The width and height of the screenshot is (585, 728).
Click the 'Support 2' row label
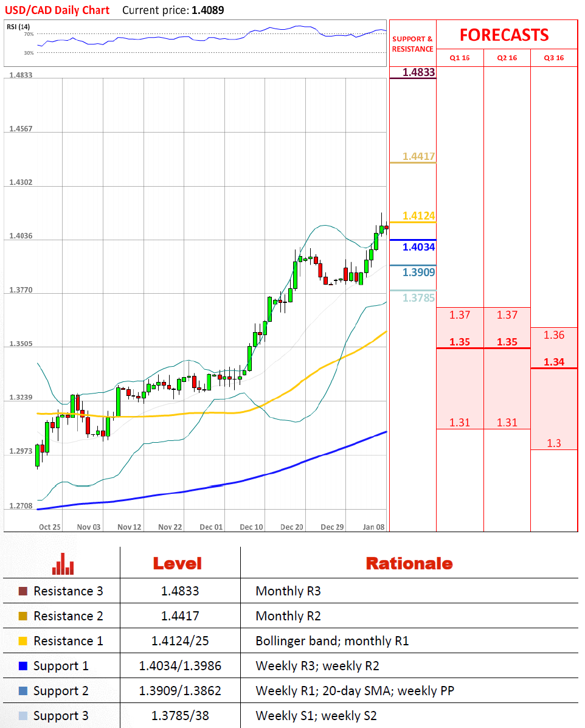(x=61, y=692)
